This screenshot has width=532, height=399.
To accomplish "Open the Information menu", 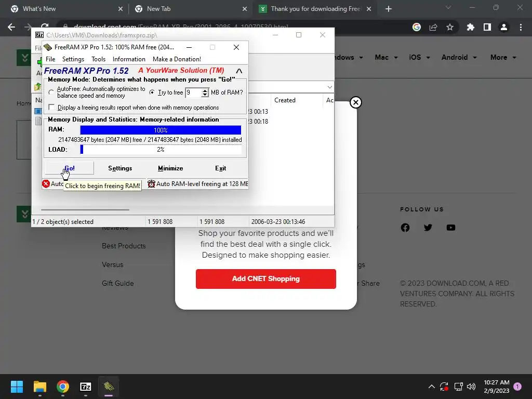I will coord(129,59).
